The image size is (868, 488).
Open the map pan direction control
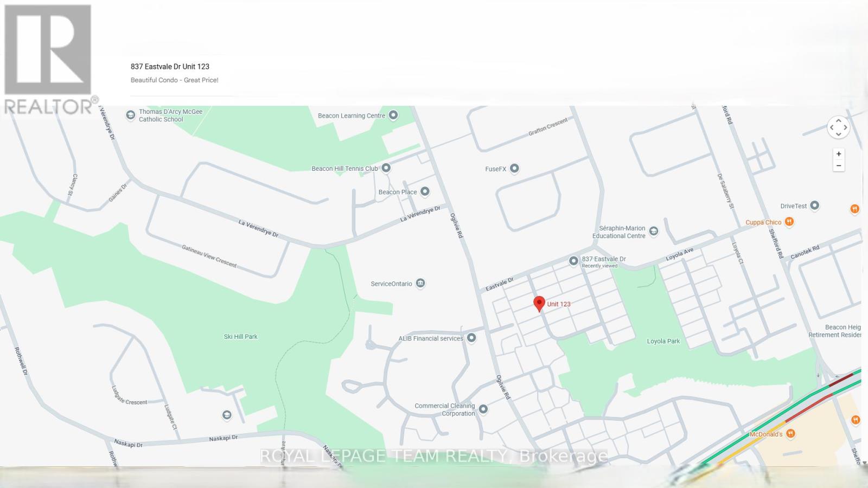838,127
